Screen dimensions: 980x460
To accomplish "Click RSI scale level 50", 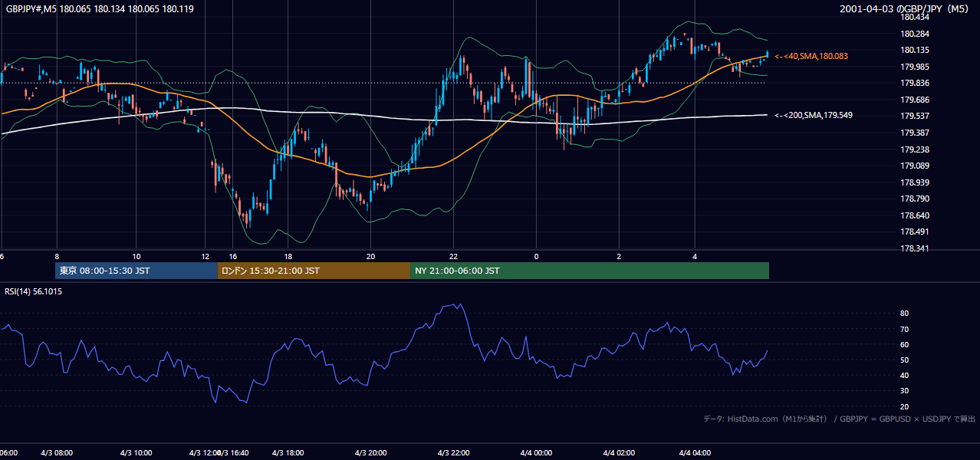I will click(904, 360).
